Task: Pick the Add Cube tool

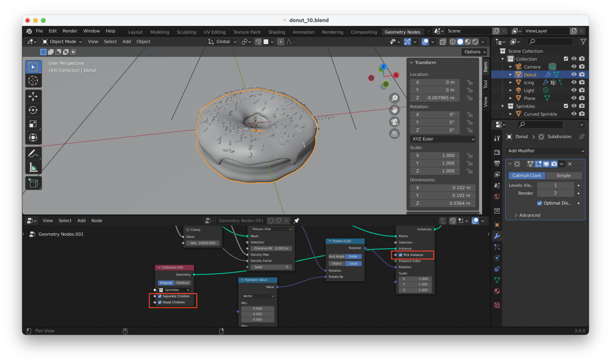Action: coord(33,183)
